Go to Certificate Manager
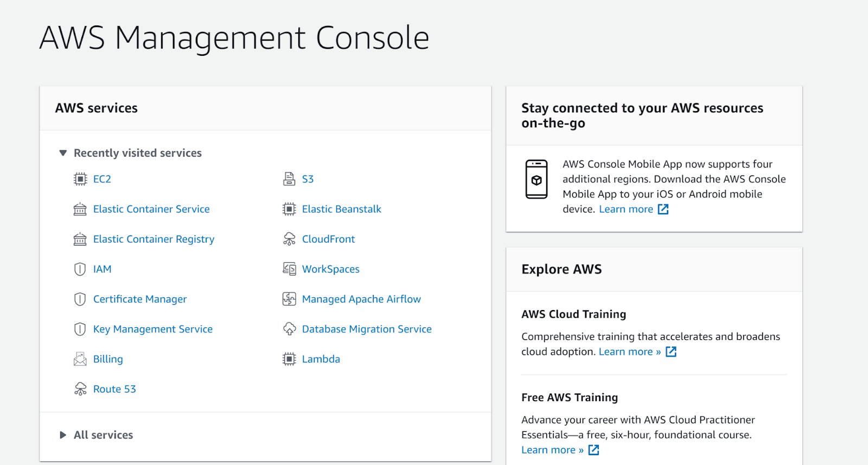 coord(140,299)
